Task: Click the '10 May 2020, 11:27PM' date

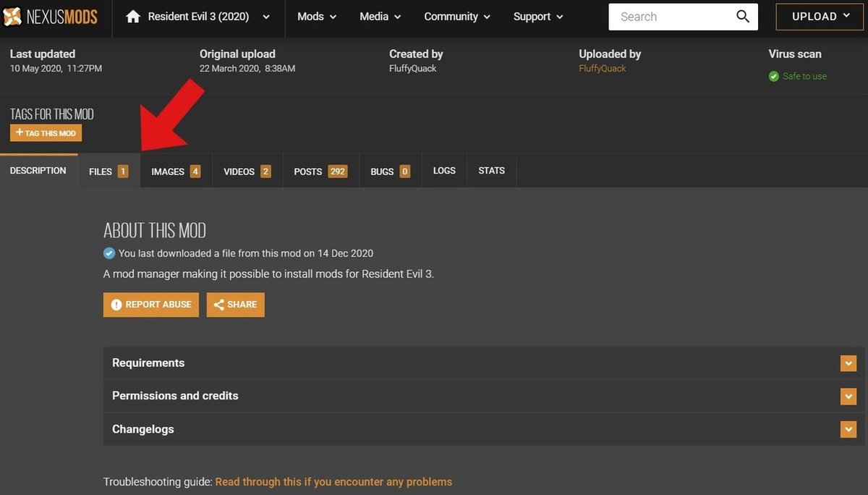Action: point(56,69)
